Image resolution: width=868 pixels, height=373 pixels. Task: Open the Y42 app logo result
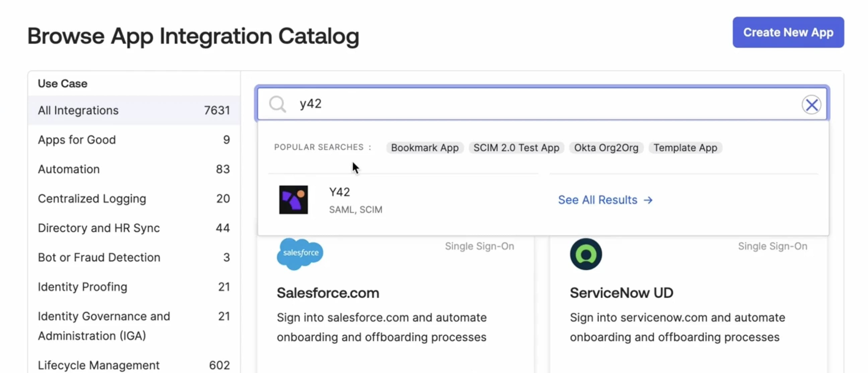(293, 200)
